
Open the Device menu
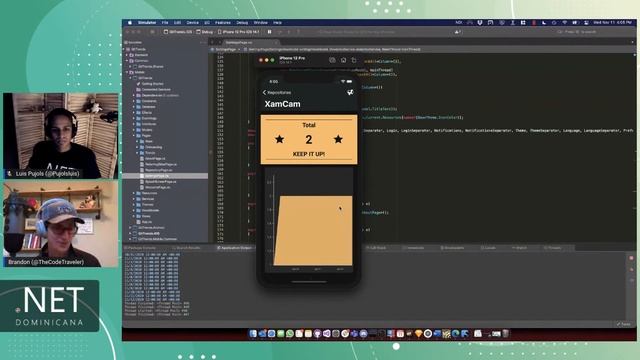pos(193,23)
